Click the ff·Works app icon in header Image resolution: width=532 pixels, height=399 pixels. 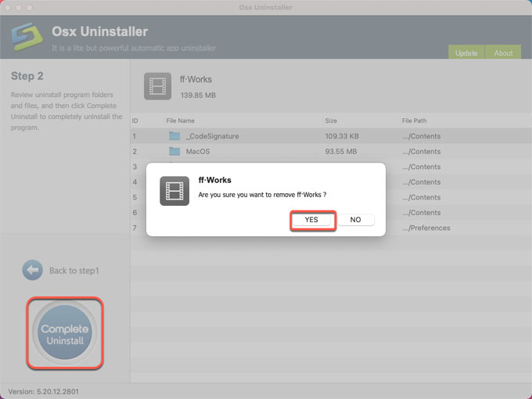point(157,86)
